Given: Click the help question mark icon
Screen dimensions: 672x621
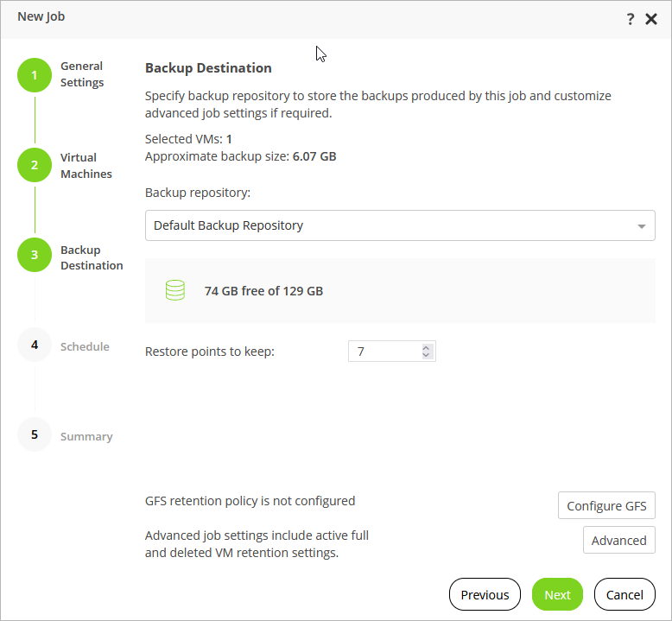Looking at the screenshot, I should [x=631, y=19].
